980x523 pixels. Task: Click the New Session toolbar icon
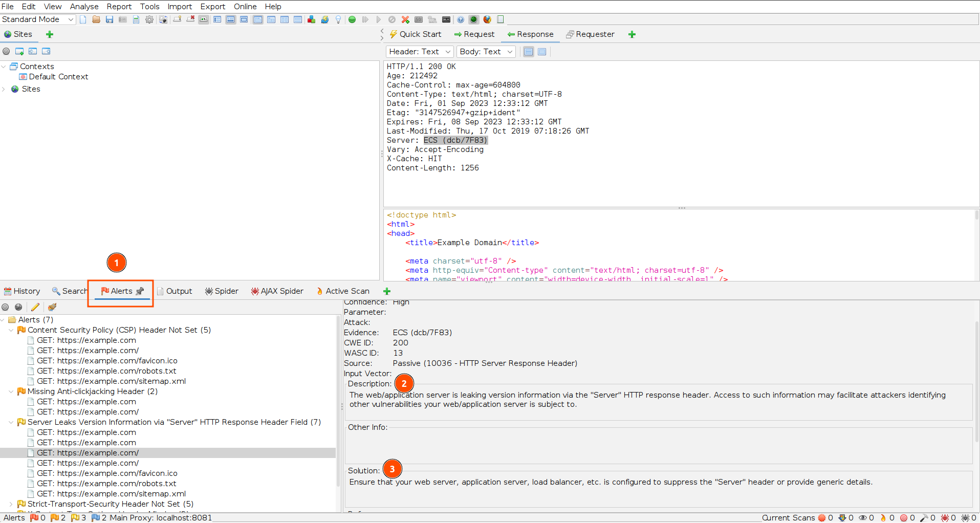(x=83, y=19)
